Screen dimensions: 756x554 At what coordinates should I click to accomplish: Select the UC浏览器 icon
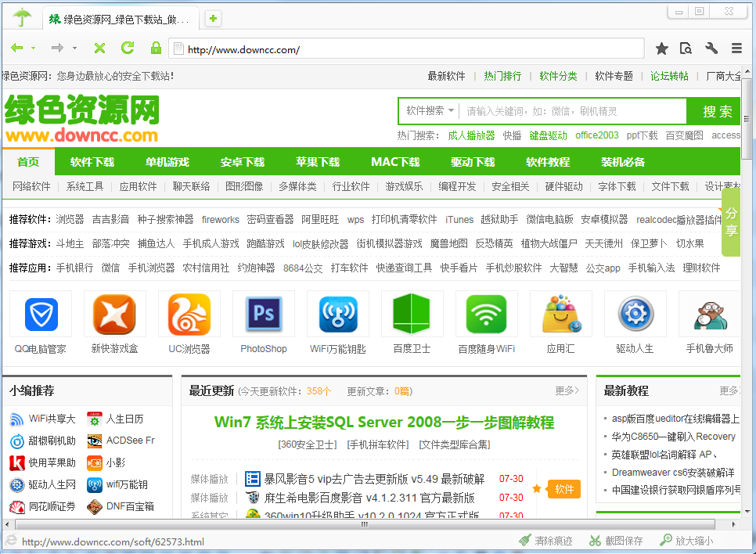coord(189,314)
